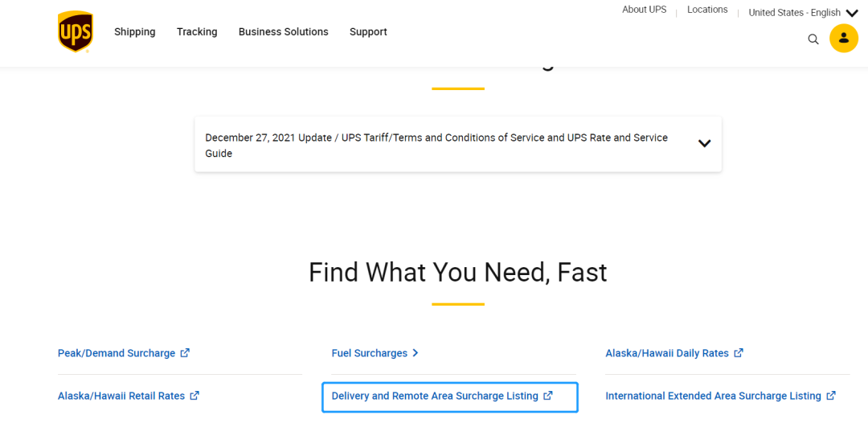This screenshot has height=440, width=868.
Task: Open International Extended Area Surcharge Listing link
Action: tap(713, 396)
